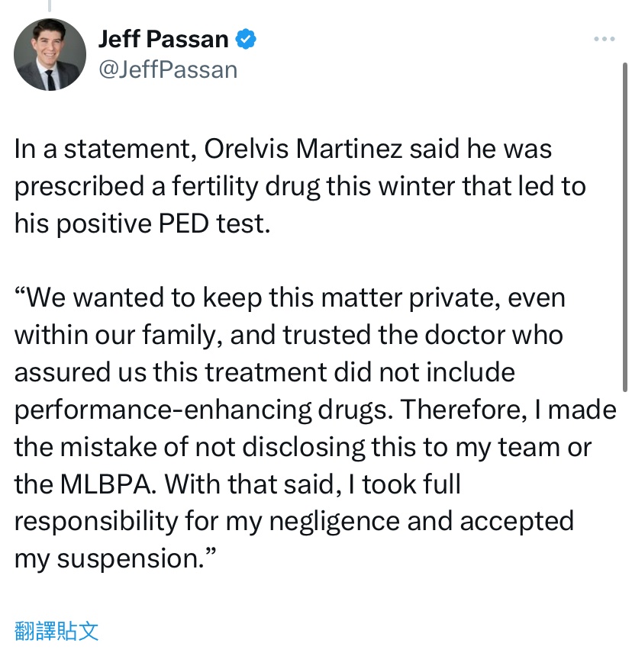The width and height of the screenshot is (632, 672).
Task: Click the words 'assured us this treatment'
Action: coord(171,372)
